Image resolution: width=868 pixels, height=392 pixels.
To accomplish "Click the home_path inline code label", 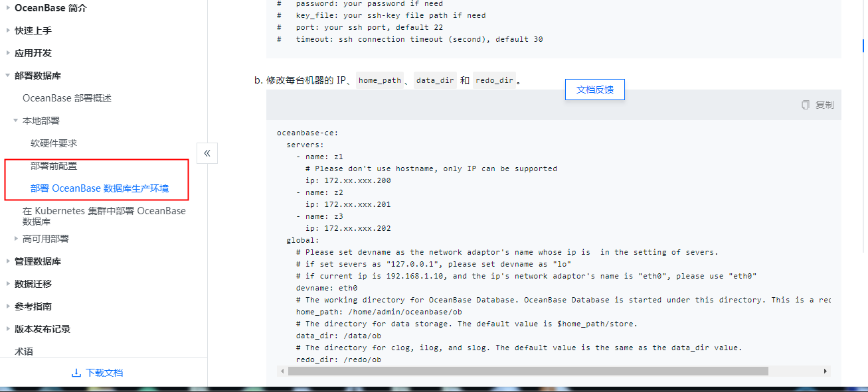I will [380, 80].
